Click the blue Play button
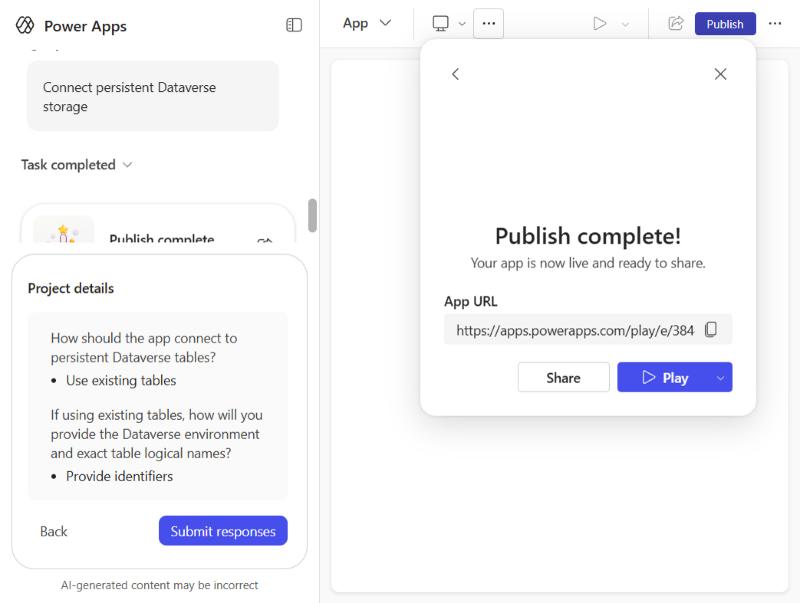The image size is (800, 603). tap(664, 378)
